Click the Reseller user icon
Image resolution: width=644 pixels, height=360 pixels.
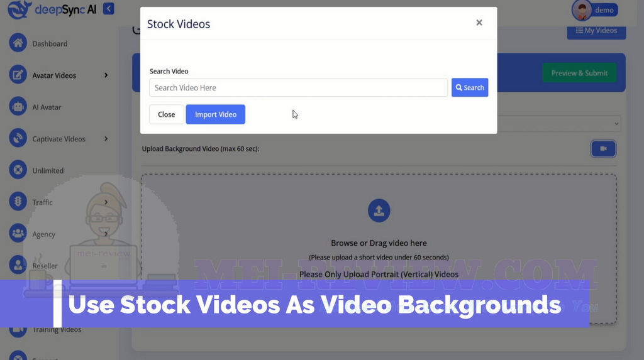tap(18, 265)
